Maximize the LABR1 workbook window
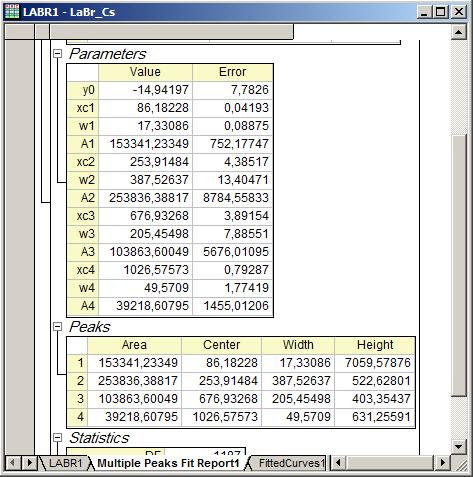Viewport: 473px width, 477px height. pos(441,12)
